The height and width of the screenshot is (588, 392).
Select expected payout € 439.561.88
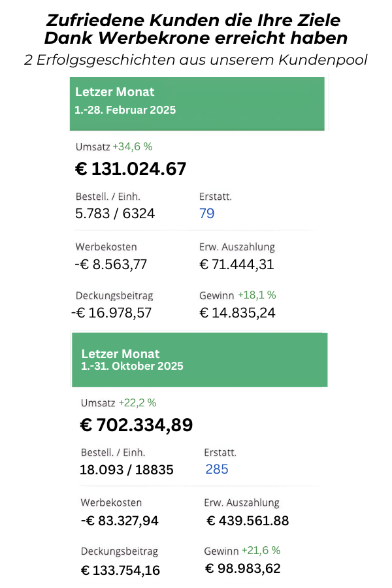point(248,521)
